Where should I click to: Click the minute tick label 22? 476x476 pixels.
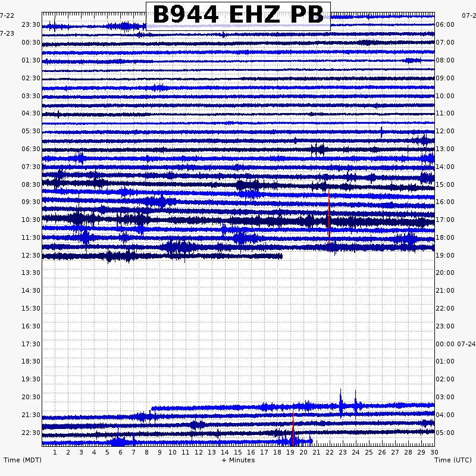pyautogui.click(x=330, y=453)
